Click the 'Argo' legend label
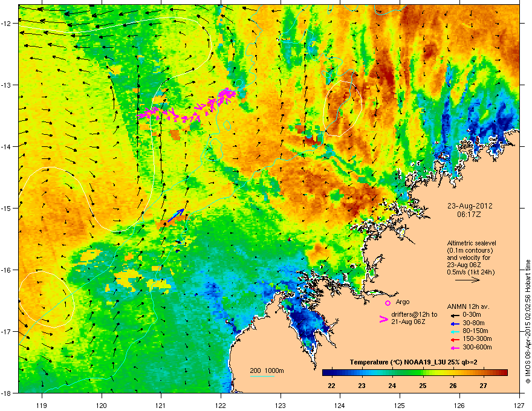This screenshot has height=411, width=532. tap(403, 302)
